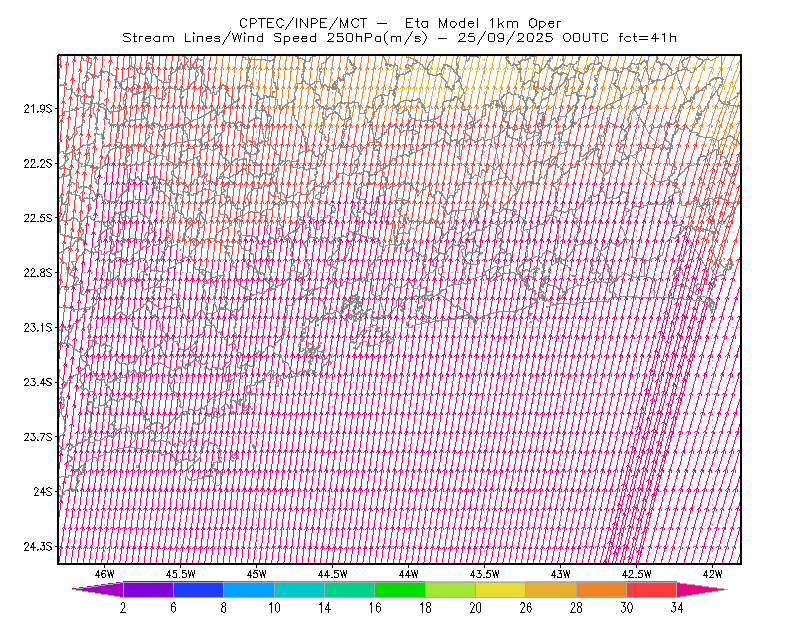Click the orange 28–30 m/s legend swatch
This screenshot has width=800, height=618.
[602, 589]
